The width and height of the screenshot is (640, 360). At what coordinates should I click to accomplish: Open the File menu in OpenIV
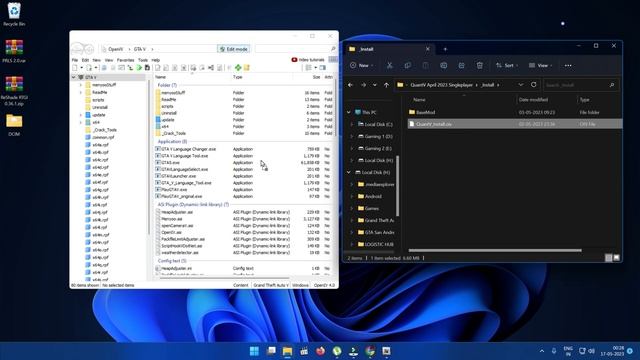[x=75, y=60]
